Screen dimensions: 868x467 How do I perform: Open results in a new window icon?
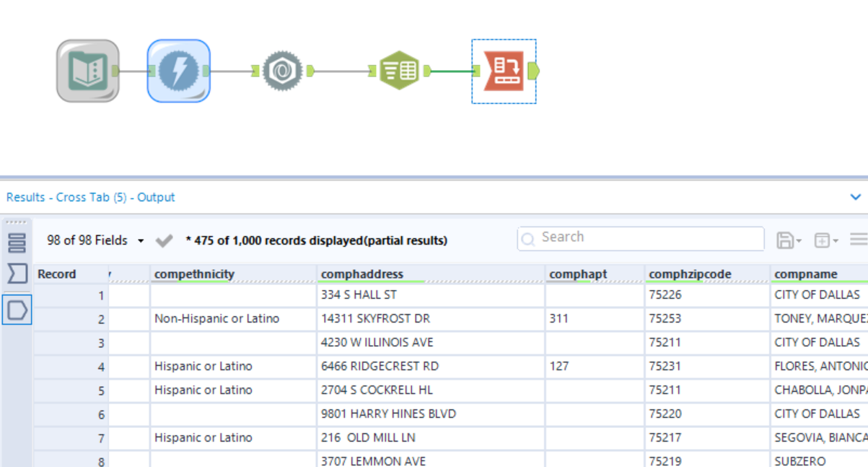(823, 239)
